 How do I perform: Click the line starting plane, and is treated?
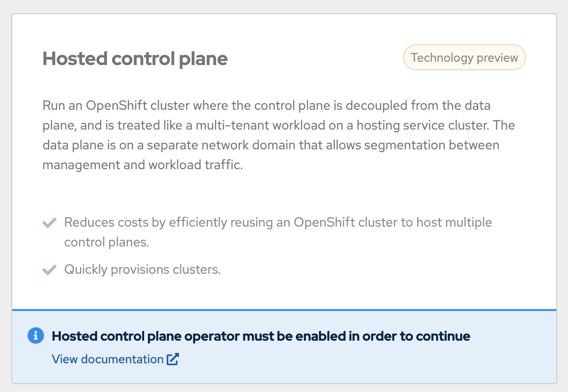(278, 125)
